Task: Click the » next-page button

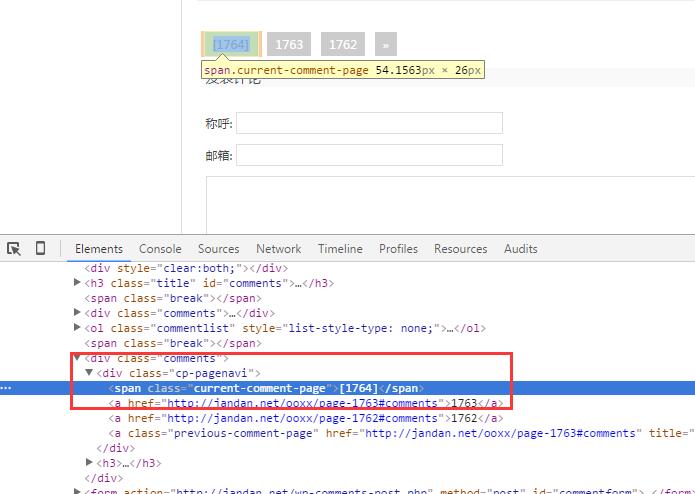Action: [x=386, y=44]
